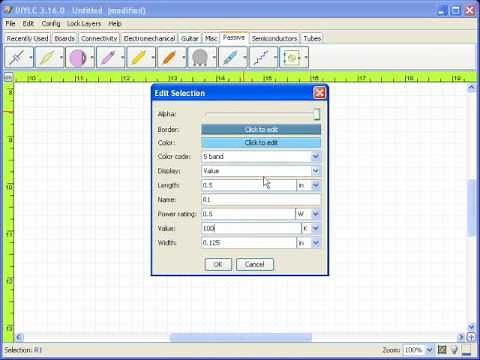Click the vertical scrollbar thumb

click(471, 207)
